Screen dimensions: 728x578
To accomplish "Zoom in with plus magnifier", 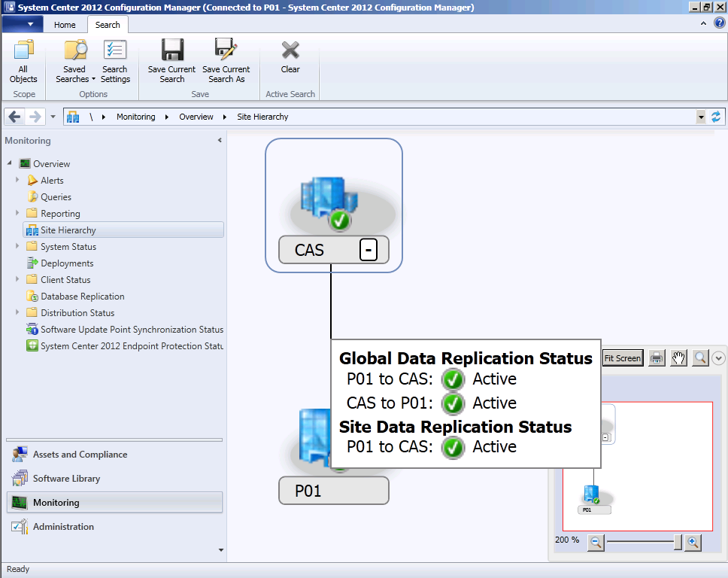I will click(x=693, y=542).
